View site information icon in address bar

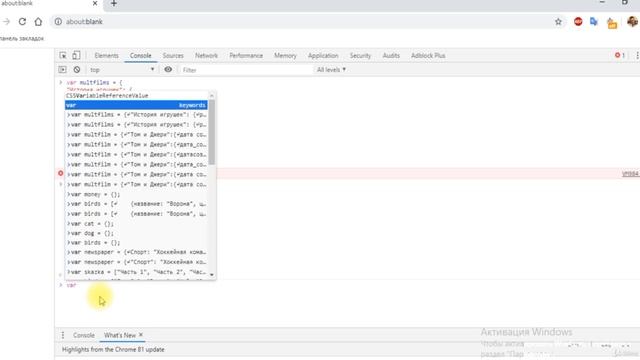tap(58, 22)
